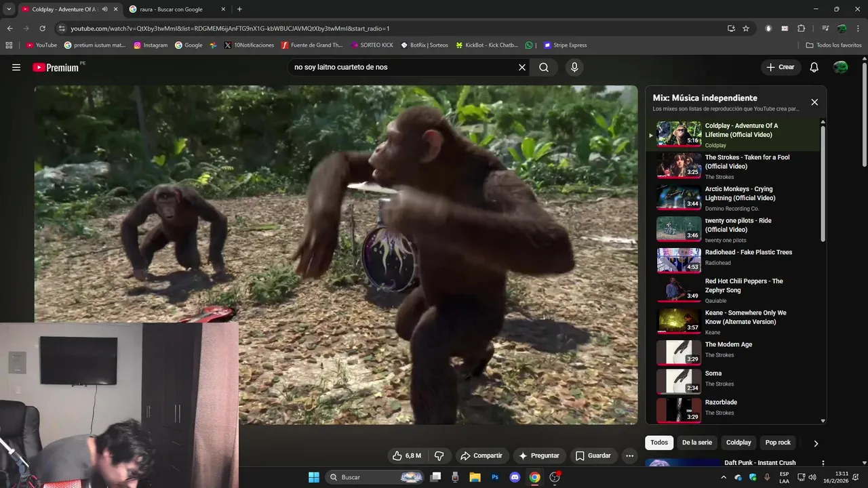This screenshot has width=868, height=488.
Task: Mute the tab via the speaker icon
Action: (104, 9)
